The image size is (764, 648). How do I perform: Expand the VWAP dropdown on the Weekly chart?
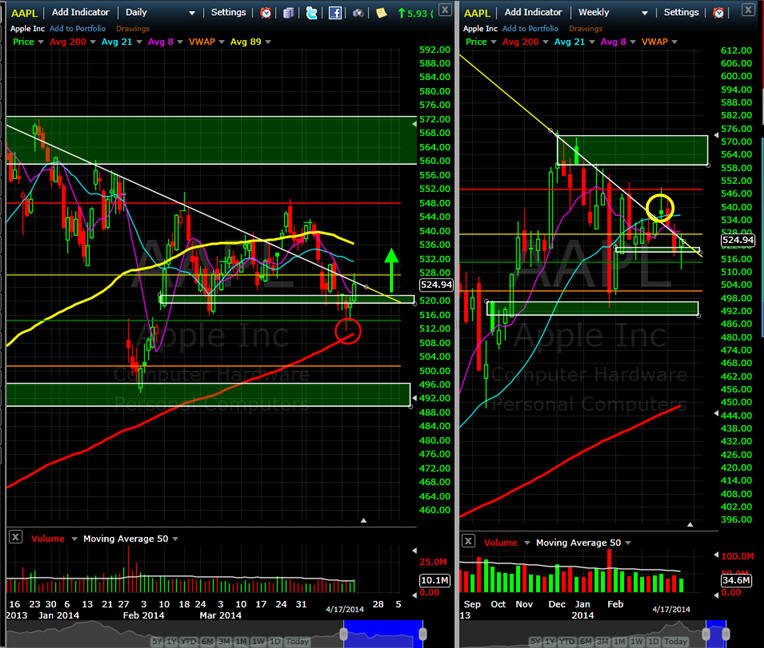[674, 42]
